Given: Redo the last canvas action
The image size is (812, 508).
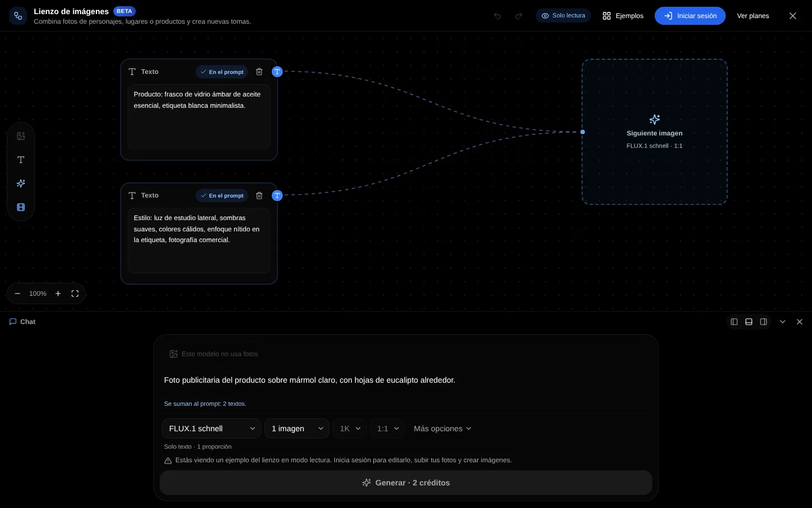Looking at the screenshot, I should pyautogui.click(x=519, y=16).
